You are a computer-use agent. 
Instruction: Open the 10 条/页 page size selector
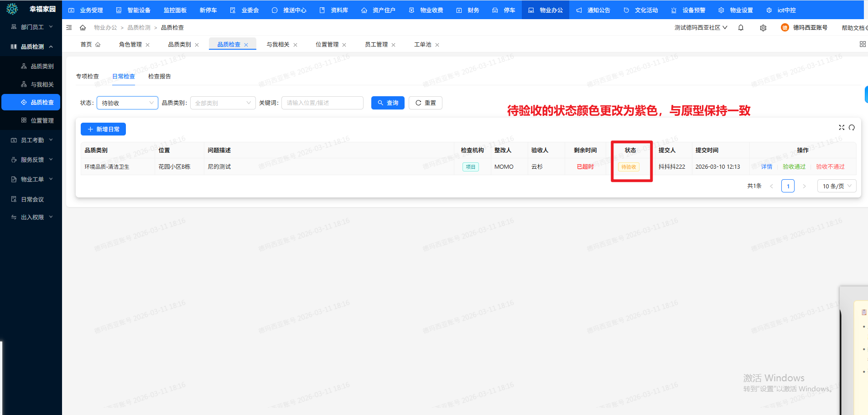[x=837, y=186]
